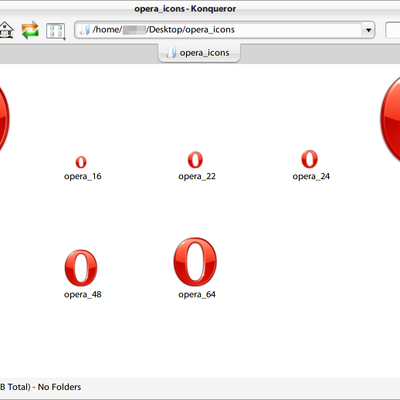The height and width of the screenshot is (400, 400).
Task: Select the opera_16 icon file
Action: pos(81,162)
